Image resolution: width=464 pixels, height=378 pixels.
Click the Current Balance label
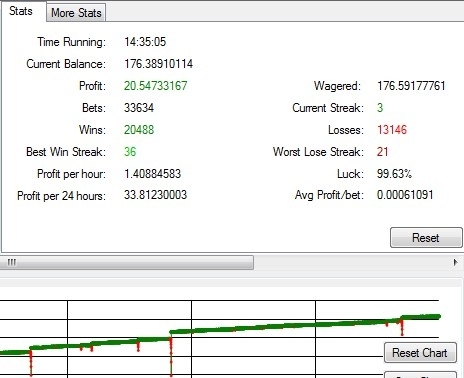[x=66, y=64]
